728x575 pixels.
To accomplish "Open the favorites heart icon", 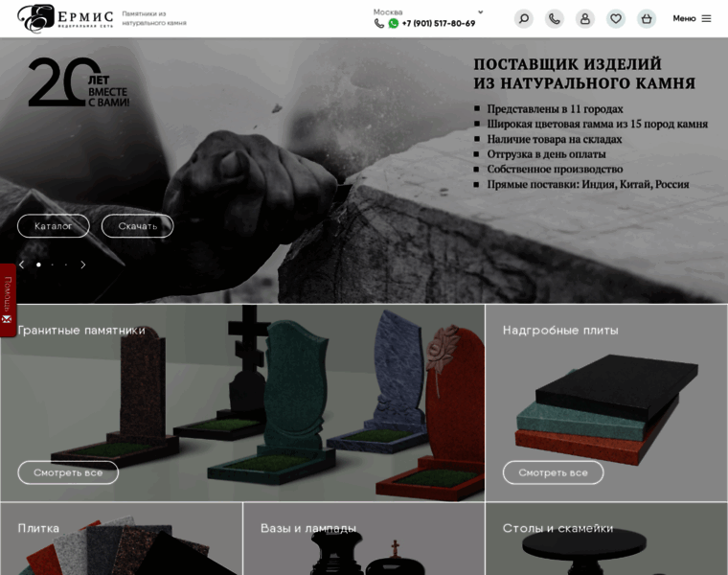I will [x=616, y=18].
